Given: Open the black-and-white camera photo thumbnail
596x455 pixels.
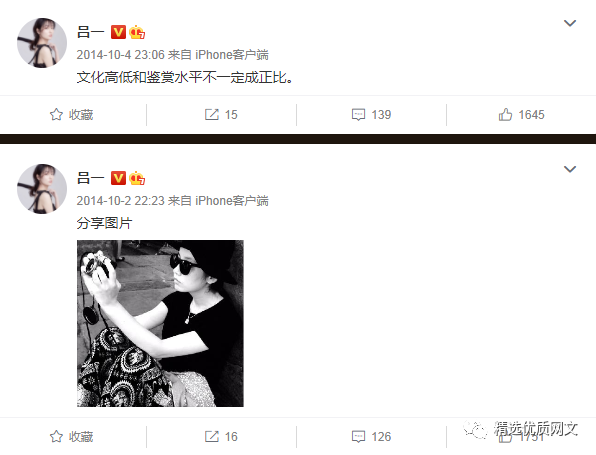Looking at the screenshot, I should pyautogui.click(x=160, y=323).
